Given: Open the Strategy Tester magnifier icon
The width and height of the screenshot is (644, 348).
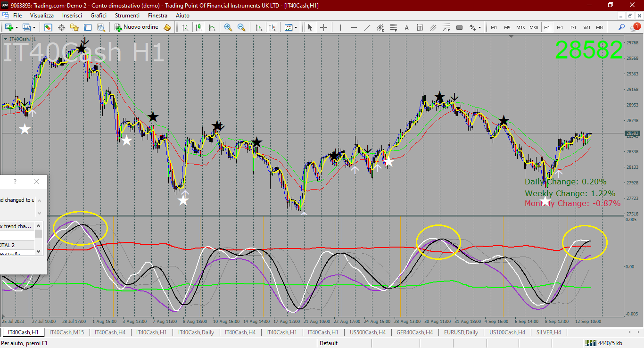Looking at the screenshot, I should pos(101,27).
